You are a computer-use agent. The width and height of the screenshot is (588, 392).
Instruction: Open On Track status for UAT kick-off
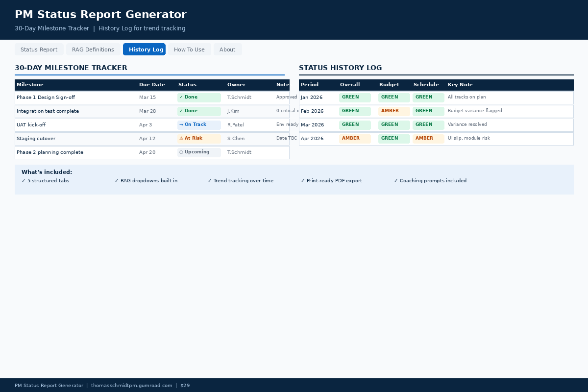199,125
